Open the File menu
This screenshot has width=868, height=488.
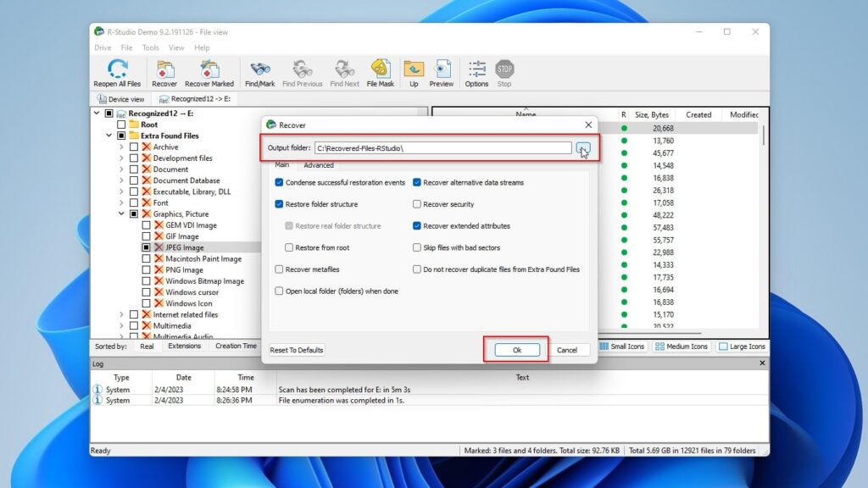coord(127,47)
